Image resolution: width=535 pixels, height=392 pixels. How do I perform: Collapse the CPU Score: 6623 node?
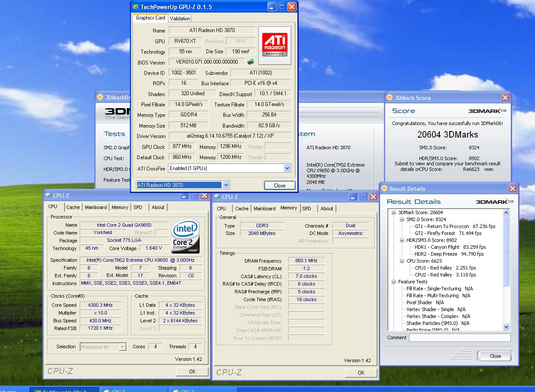(402, 261)
